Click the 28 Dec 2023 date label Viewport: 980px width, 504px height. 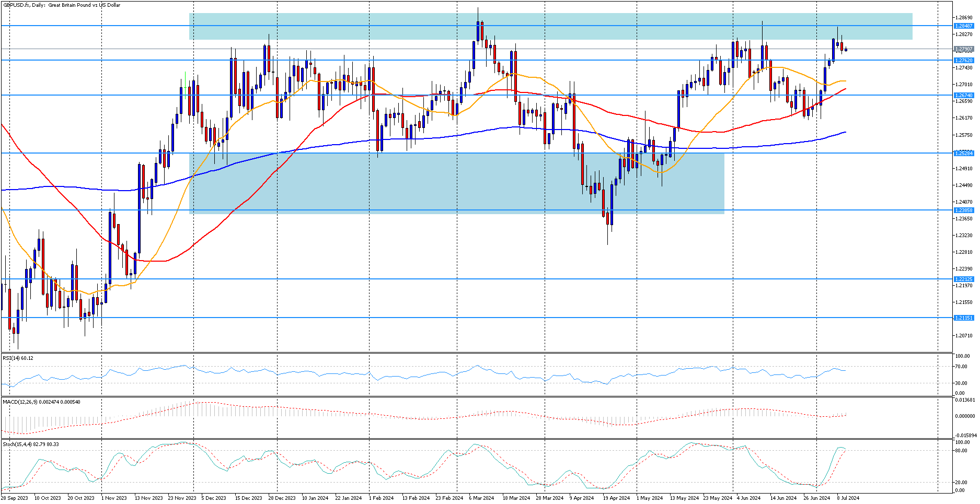tap(282, 498)
